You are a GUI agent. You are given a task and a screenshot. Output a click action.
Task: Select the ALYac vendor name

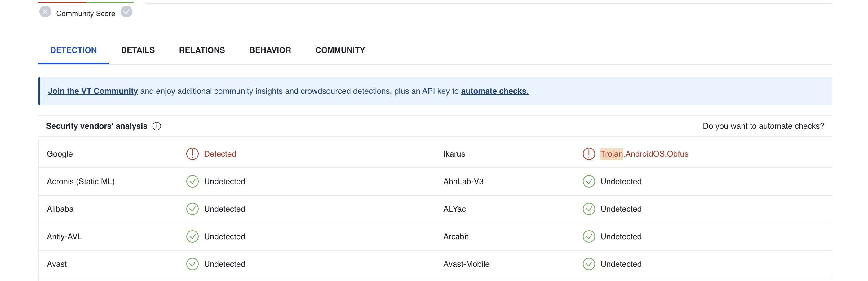[454, 209]
